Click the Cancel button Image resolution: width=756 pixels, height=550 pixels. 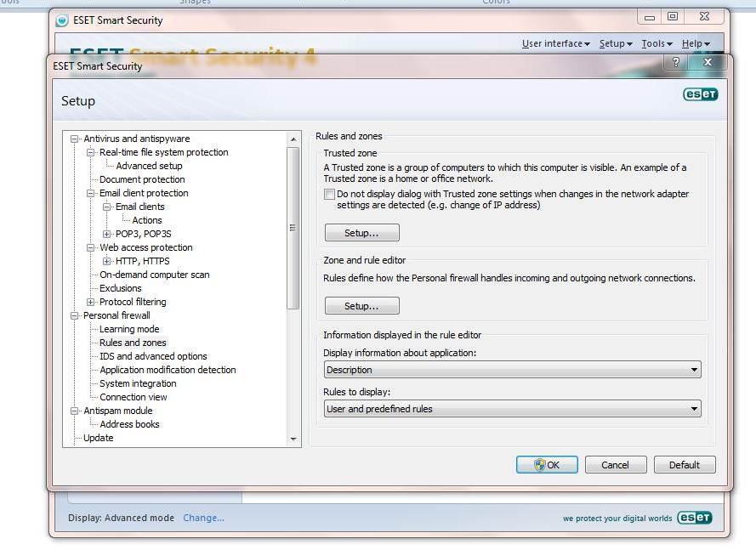[615, 465]
